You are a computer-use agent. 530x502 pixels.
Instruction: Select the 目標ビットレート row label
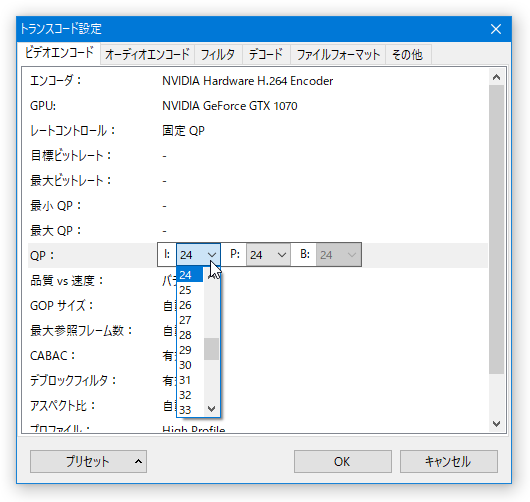[x=71, y=156]
